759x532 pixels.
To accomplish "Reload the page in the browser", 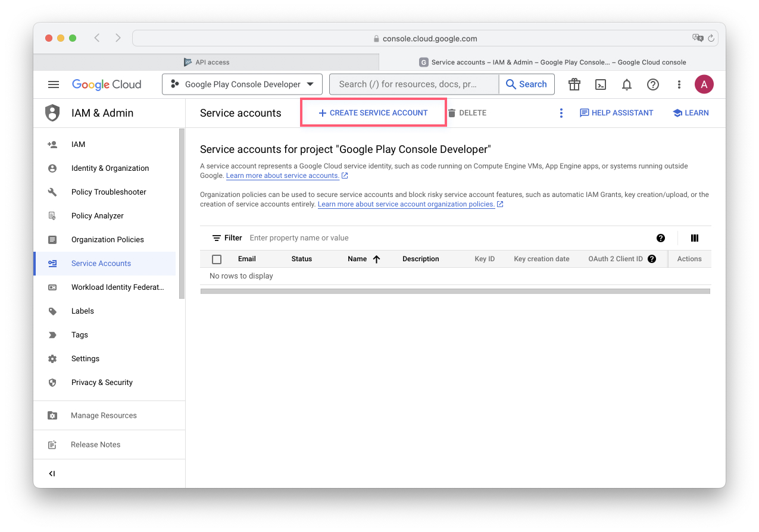I will [711, 38].
